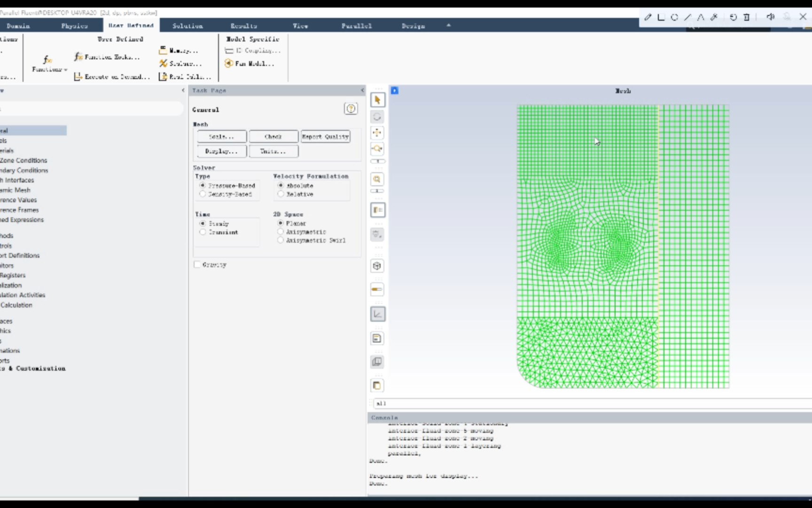Open the mesh display options icon
The image size is (812, 508).
click(x=377, y=210)
